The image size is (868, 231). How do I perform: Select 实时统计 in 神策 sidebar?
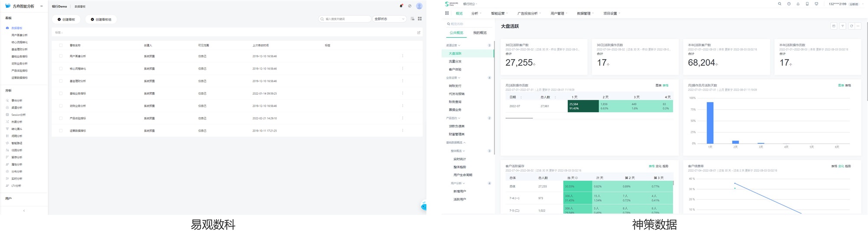click(460, 159)
